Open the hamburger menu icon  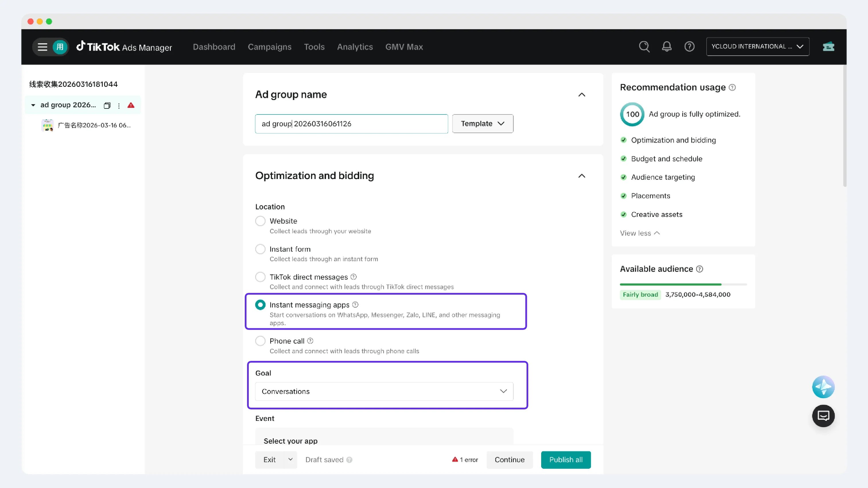[x=42, y=47]
